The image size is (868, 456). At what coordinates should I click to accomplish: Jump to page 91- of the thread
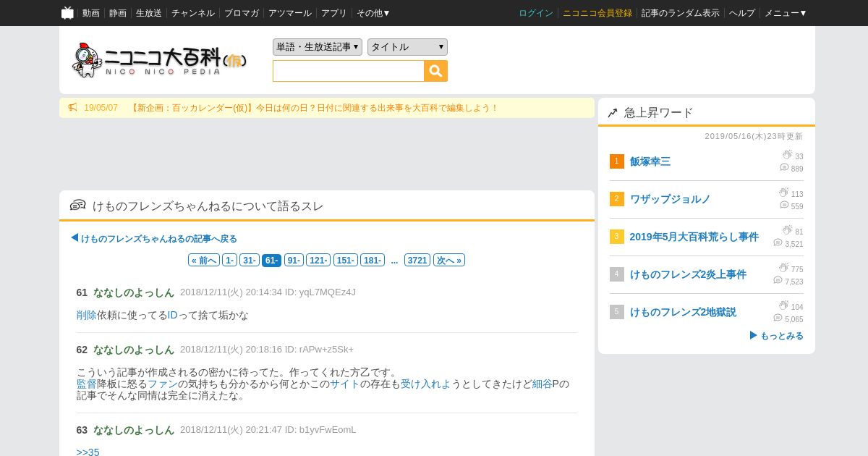coord(294,260)
